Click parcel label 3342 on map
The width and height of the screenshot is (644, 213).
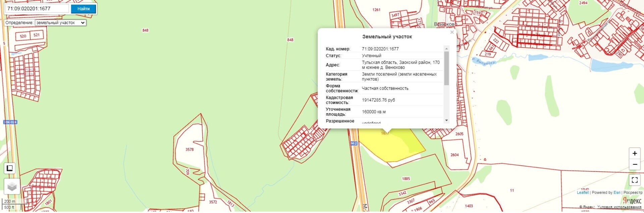(x=402, y=193)
